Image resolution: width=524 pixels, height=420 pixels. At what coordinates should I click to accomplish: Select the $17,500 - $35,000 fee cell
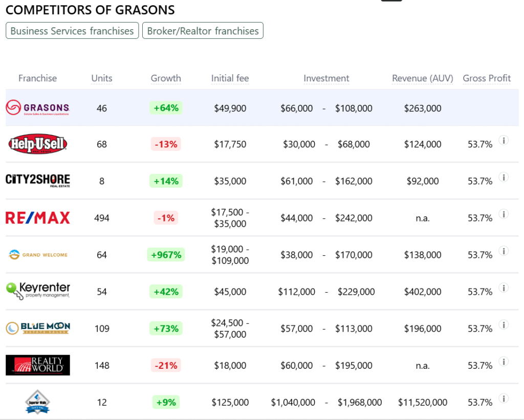tap(230, 218)
